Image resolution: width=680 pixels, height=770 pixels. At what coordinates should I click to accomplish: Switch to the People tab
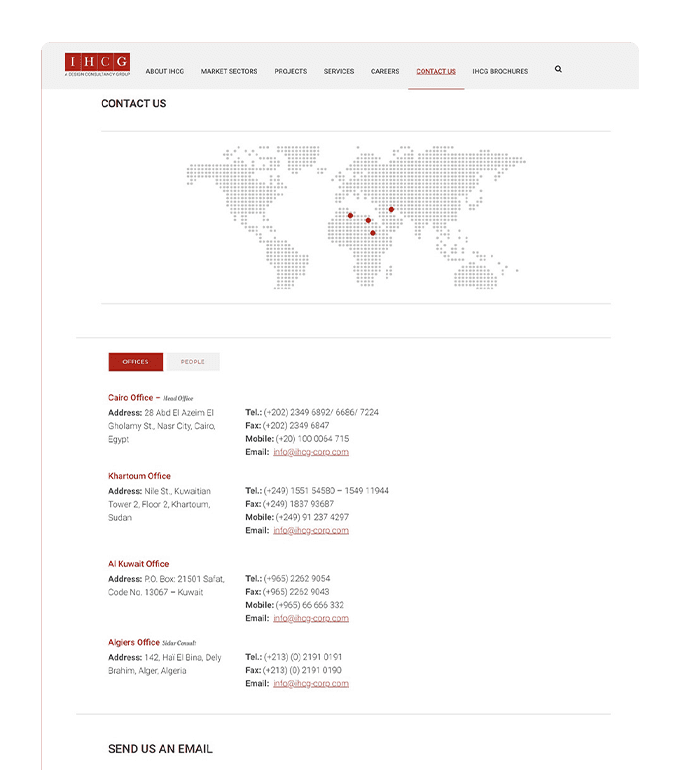click(x=192, y=362)
